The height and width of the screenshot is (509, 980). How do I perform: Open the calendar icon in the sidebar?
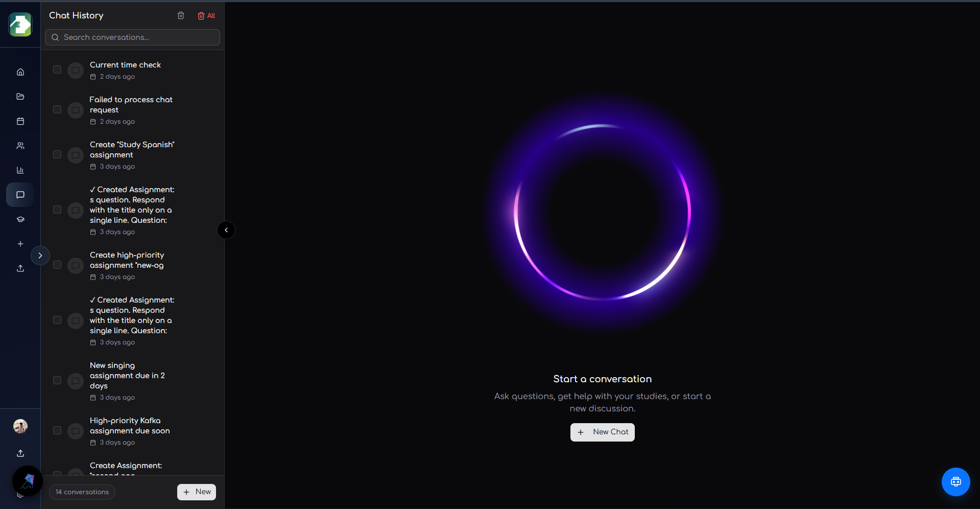[x=20, y=121]
